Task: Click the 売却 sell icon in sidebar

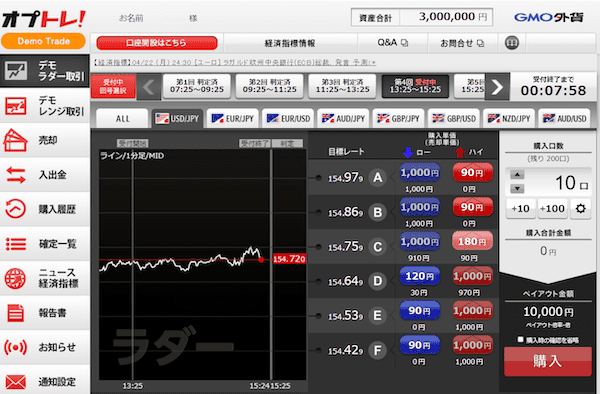Action: pyautogui.click(x=15, y=140)
